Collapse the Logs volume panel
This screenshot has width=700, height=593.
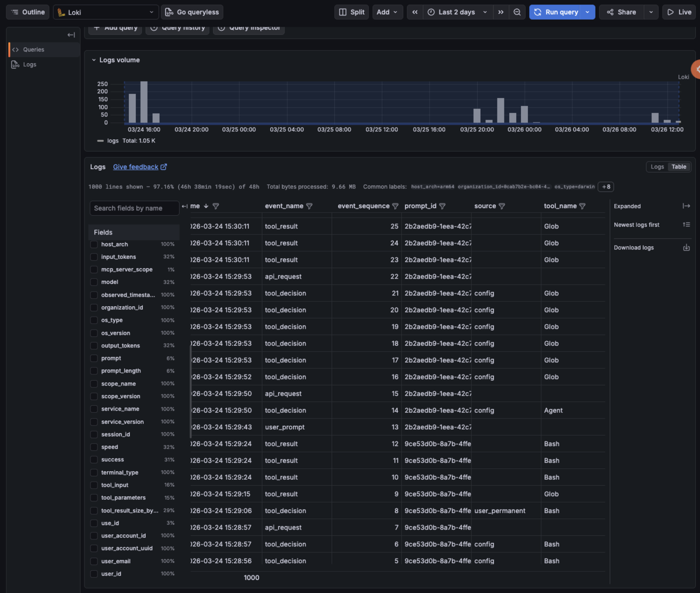click(x=93, y=60)
